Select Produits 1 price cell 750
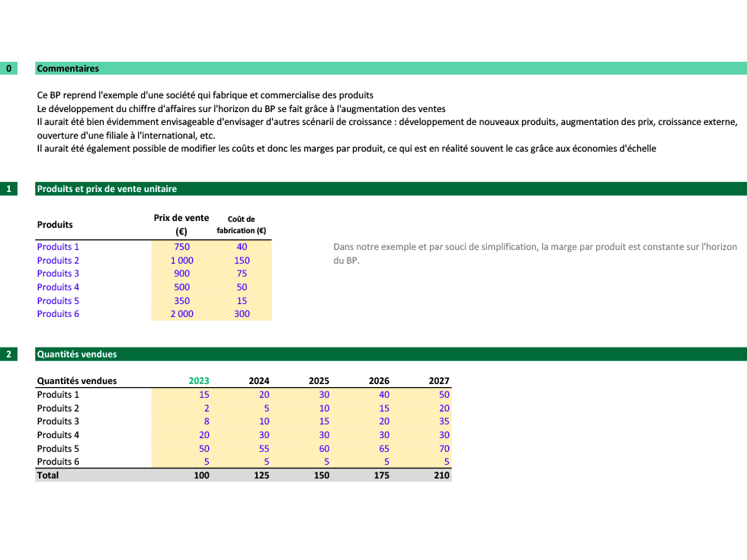Image resolution: width=747 pixels, height=560 pixels. (x=181, y=247)
